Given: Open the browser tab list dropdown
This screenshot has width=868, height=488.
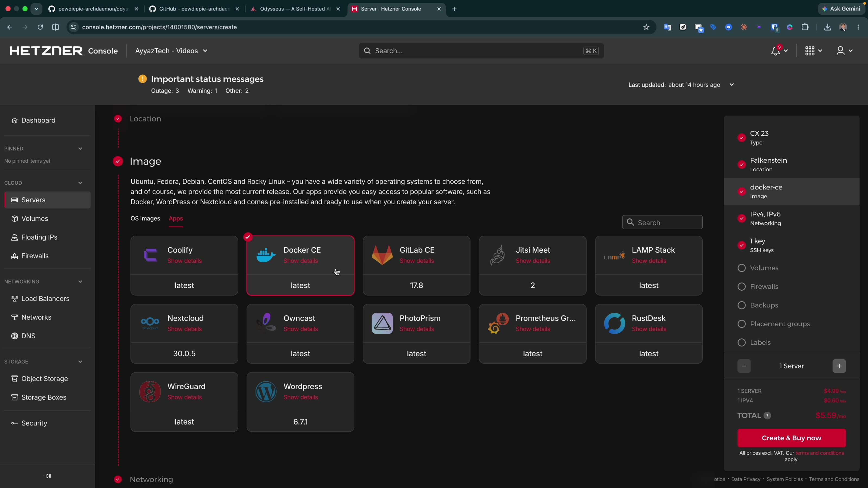Looking at the screenshot, I should point(36,9).
